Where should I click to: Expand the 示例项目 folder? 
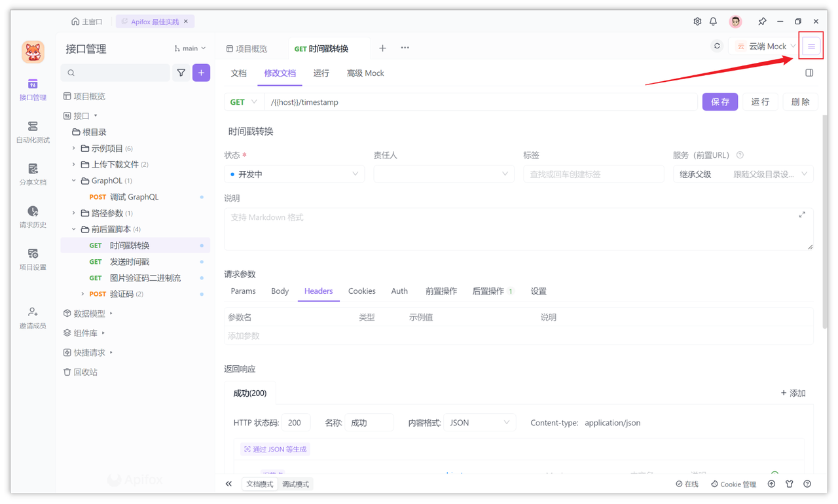tap(74, 149)
